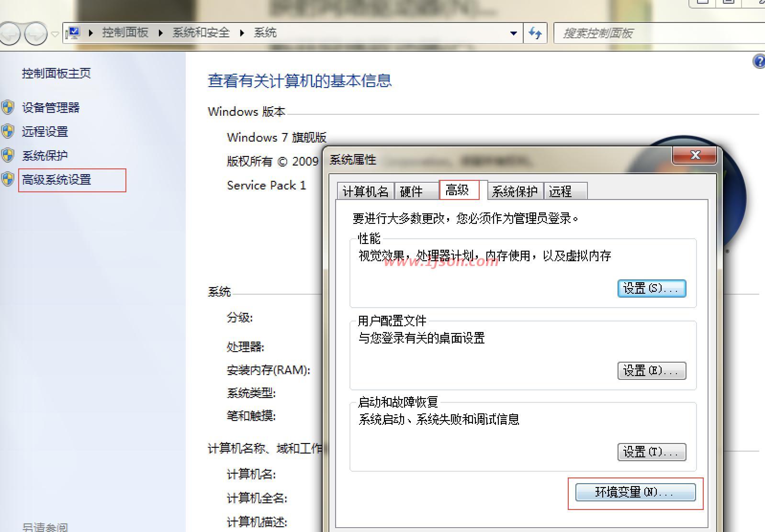The height and width of the screenshot is (532, 765).
Task: Click the 系统类型: label
Action: pyautogui.click(x=251, y=393)
